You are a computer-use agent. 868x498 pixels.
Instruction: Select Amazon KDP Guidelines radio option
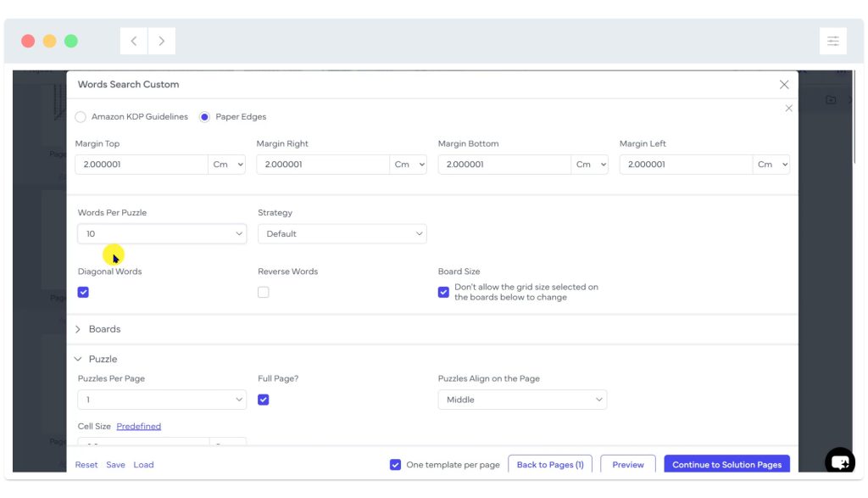pos(81,117)
